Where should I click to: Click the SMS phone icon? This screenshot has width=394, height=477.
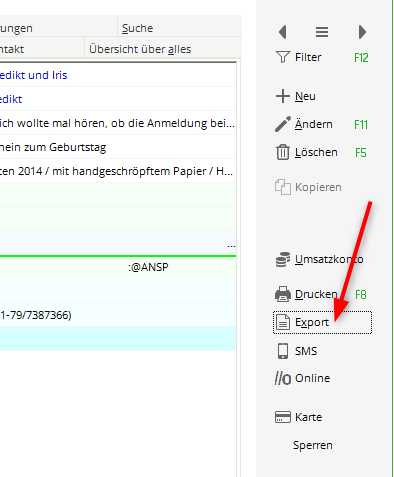pos(283,351)
